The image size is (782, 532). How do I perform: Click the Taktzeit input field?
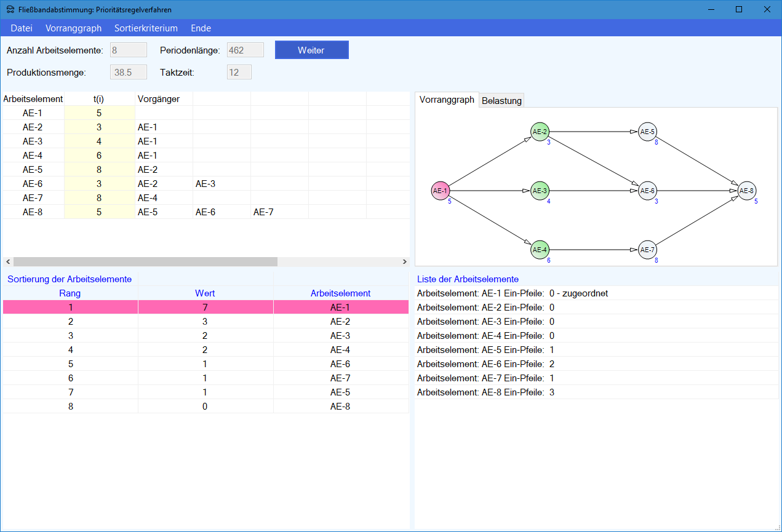coord(239,73)
